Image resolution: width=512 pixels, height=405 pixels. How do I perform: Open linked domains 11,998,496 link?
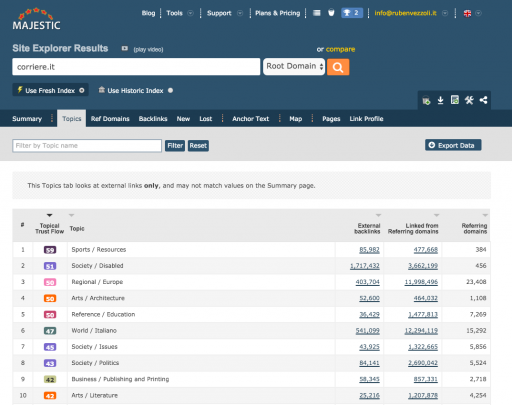tap(421, 282)
